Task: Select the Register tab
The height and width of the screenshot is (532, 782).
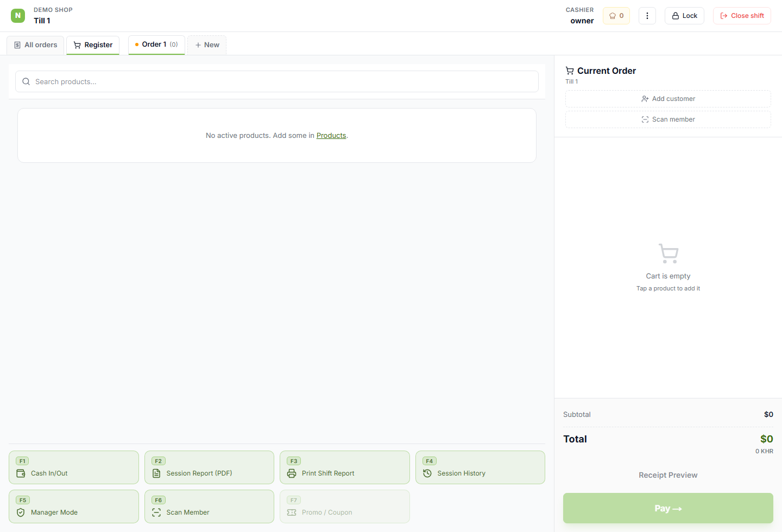Action: [x=93, y=45]
